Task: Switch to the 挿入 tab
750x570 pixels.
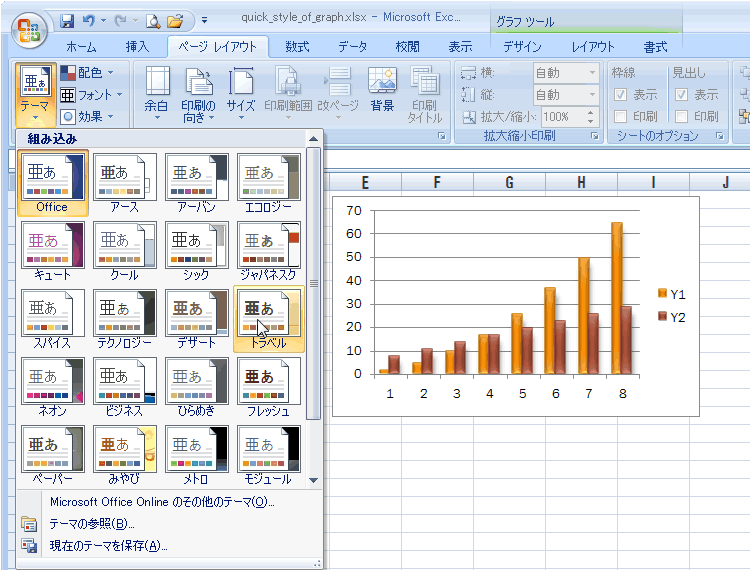Action: (137, 47)
